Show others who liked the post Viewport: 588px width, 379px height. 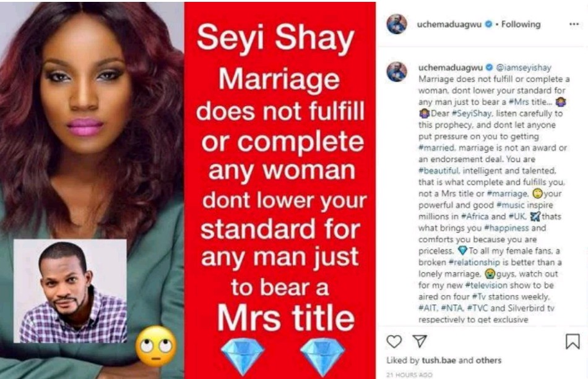coord(488,360)
